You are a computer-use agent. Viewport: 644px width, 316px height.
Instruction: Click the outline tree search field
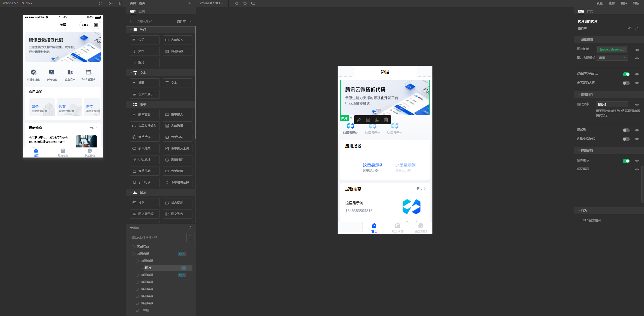click(156, 237)
